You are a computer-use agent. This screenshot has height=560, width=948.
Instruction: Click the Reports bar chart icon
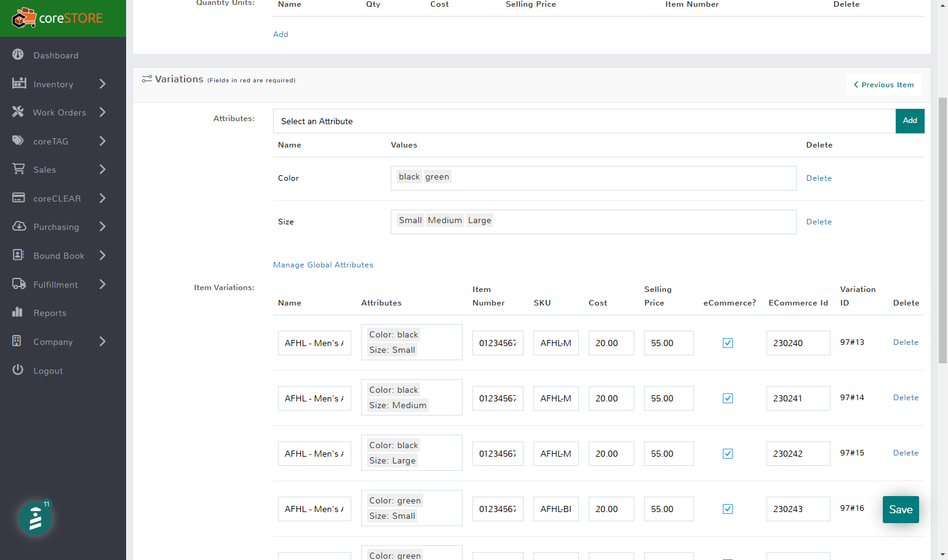pyautogui.click(x=17, y=312)
